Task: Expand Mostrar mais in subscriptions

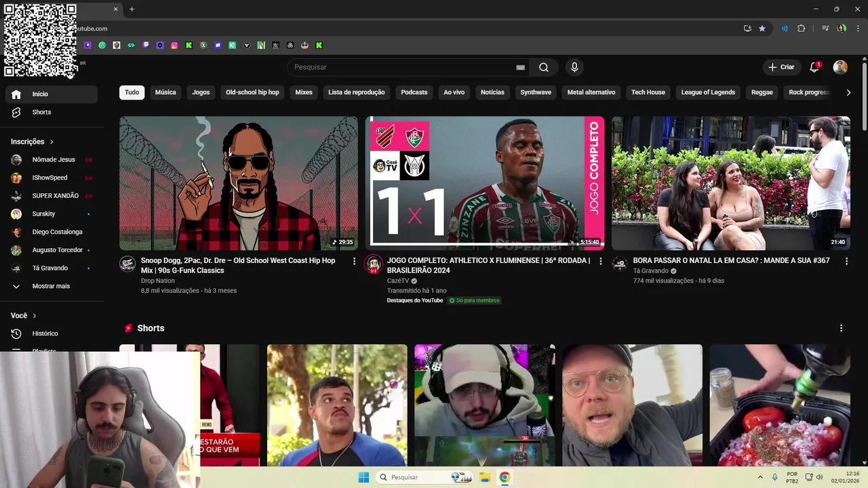Action: (52, 286)
